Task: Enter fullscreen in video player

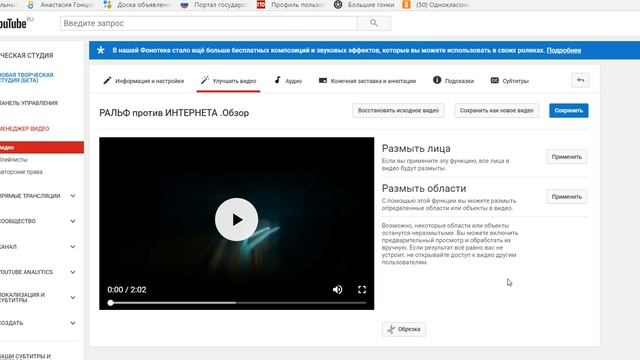Action: coord(362,289)
